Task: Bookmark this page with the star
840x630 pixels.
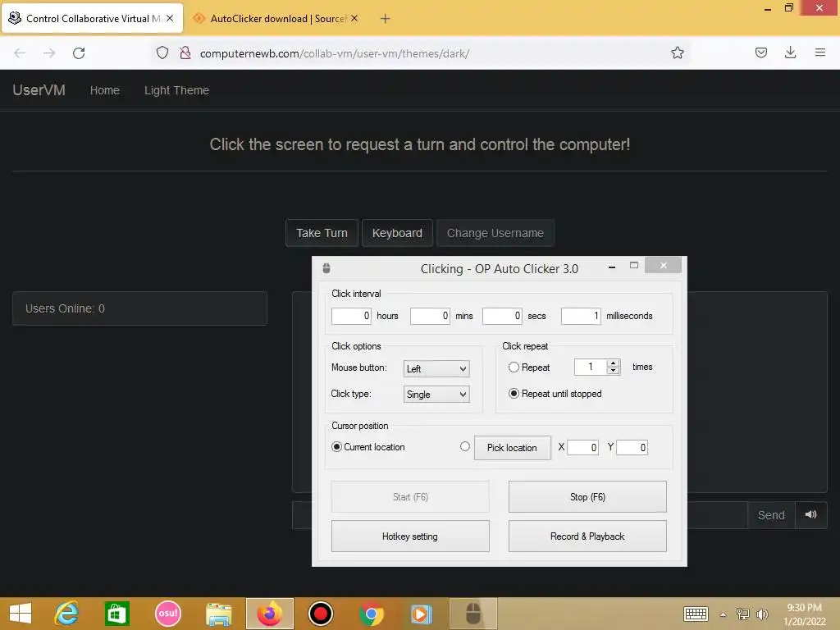Action: [x=677, y=52]
